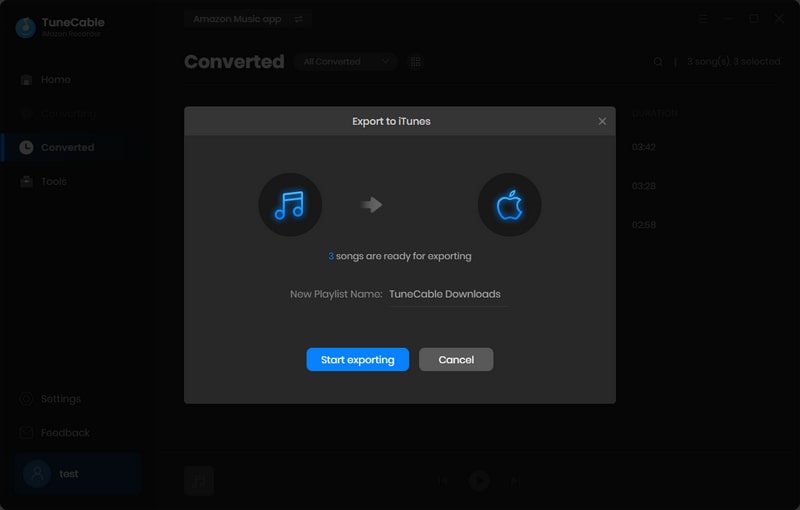Edit the New Playlist Name field
Image resolution: width=800 pixels, height=510 pixels.
click(448, 294)
